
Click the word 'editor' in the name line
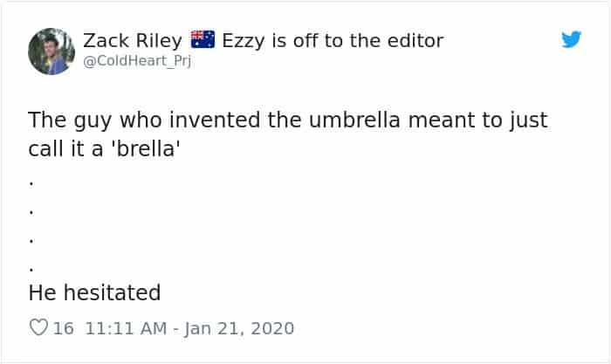pyautogui.click(x=412, y=40)
